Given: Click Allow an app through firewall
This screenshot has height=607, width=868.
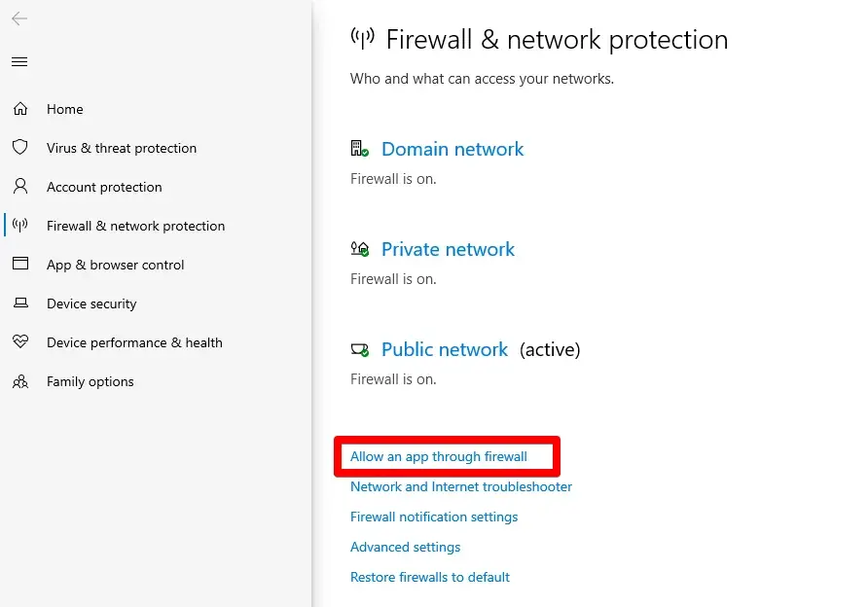Looking at the screenshot, I should (438, 456).
